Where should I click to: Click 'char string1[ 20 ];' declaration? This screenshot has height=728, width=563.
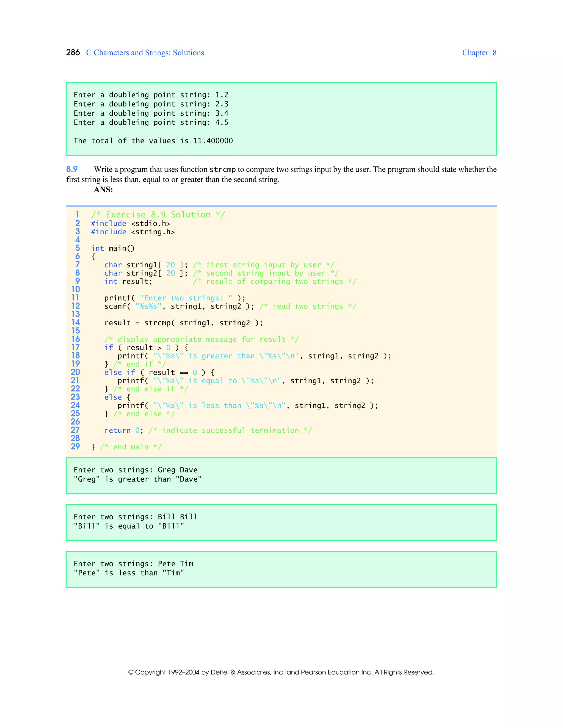[146, 265]
